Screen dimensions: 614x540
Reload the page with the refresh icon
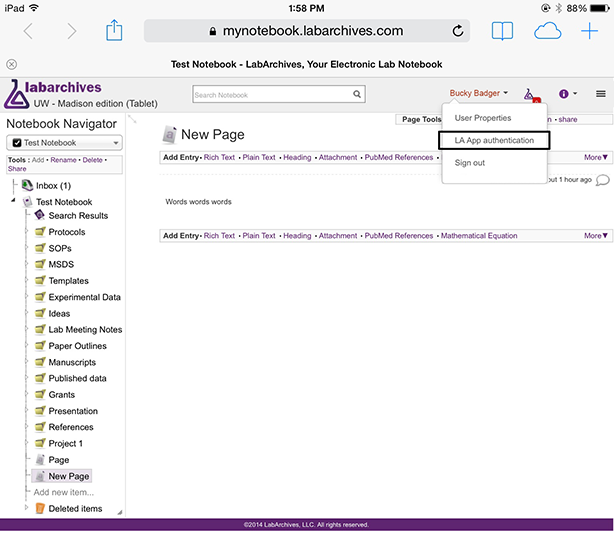tap(457, 31)
